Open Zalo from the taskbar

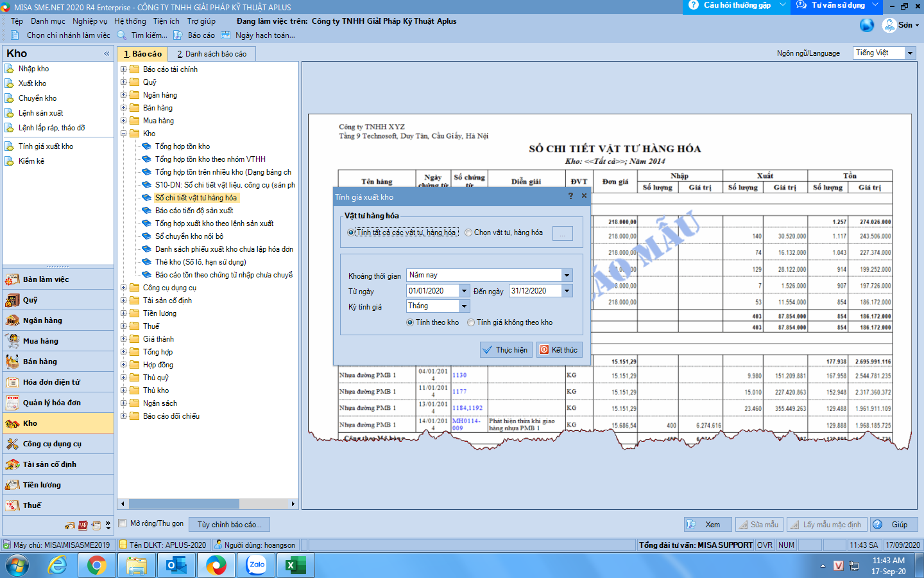257,565
